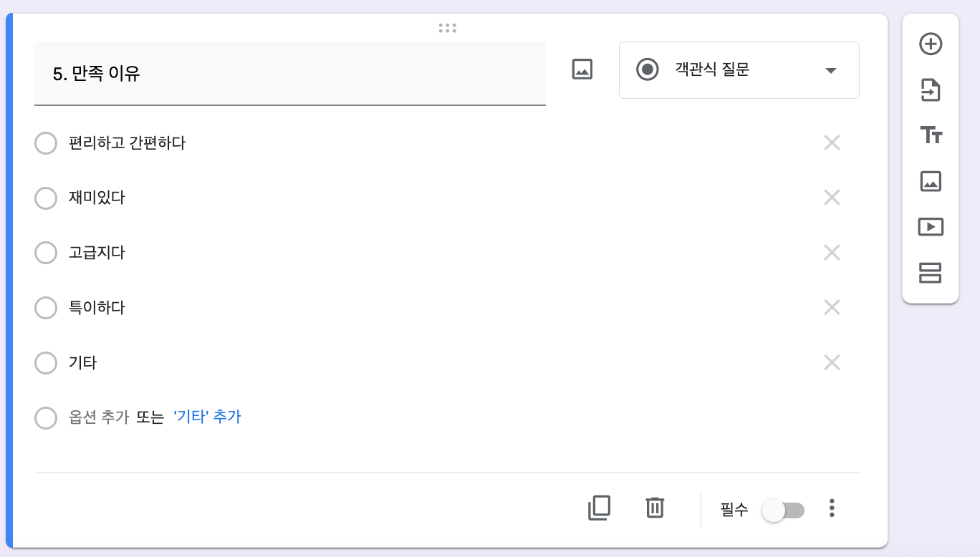
Task: Click the drag handle dots above the question
Action: 447,28
